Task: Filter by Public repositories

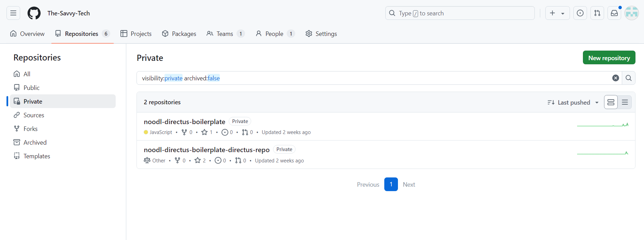Action: [63, 88]
